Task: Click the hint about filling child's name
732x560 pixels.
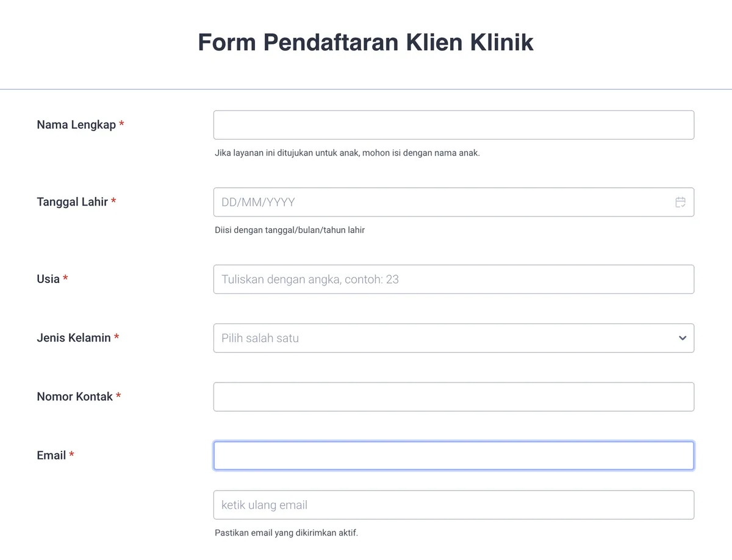Action: pyautogui.click(x=347, y=153)
